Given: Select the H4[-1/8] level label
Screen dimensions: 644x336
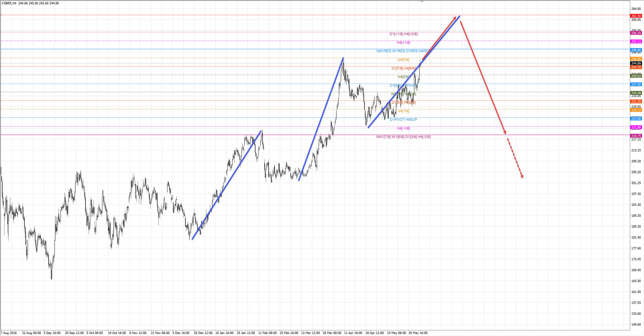Looking at the screenshot, I should [x=403, y=128].
